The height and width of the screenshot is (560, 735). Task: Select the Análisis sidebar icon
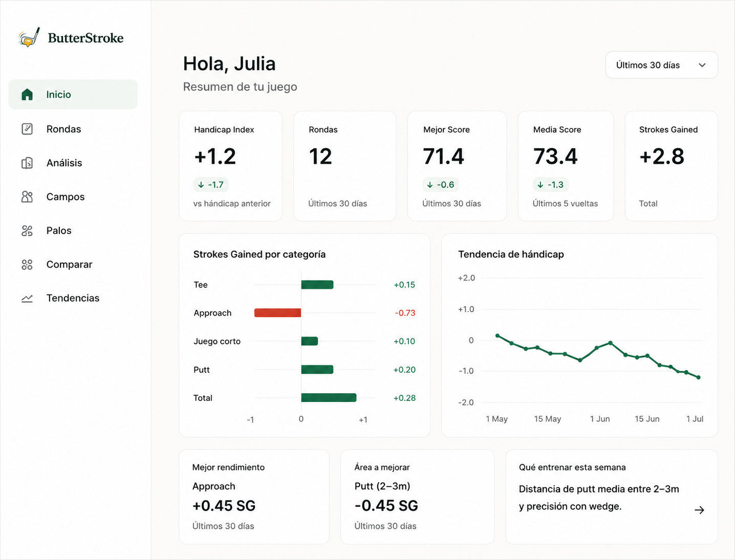(x=27, y=163)
